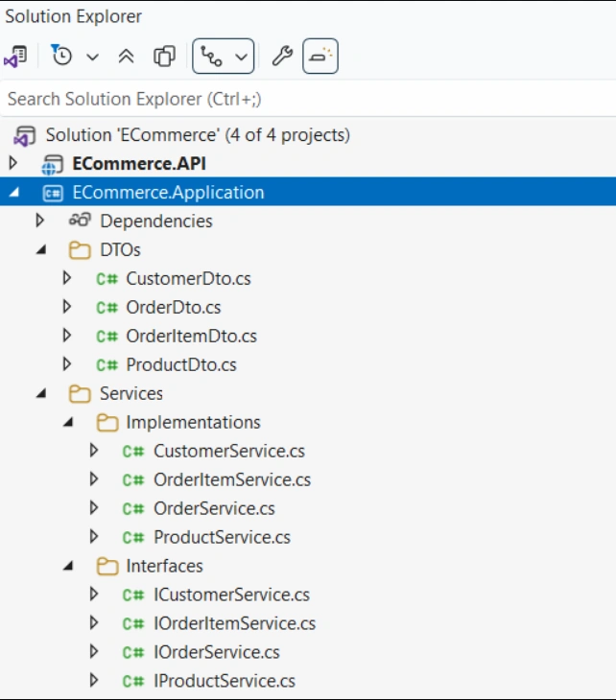Collapse the ECommerce.Application project
Viewport: 616px width, 700px height.
[14, 193]
